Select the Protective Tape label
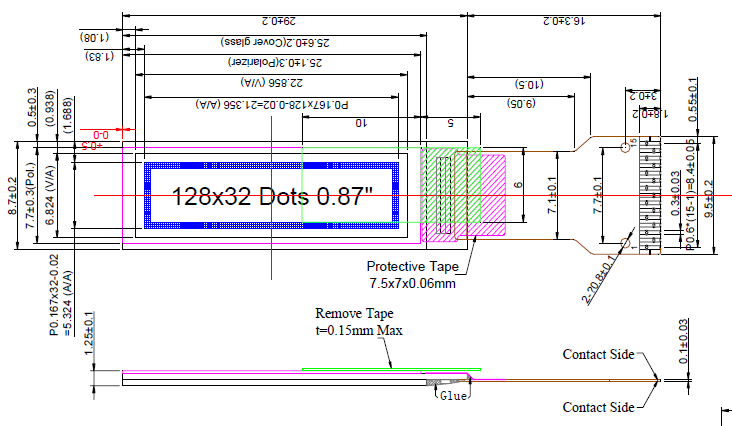The height and width of the screenshot is (426, 732). (x=412, y=267)
